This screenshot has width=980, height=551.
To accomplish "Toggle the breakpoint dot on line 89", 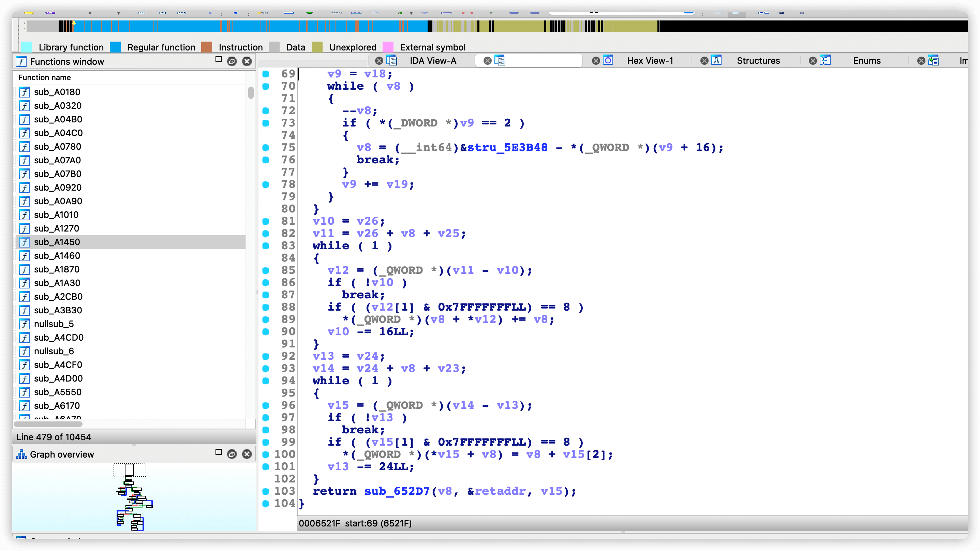I will point(266,319).
